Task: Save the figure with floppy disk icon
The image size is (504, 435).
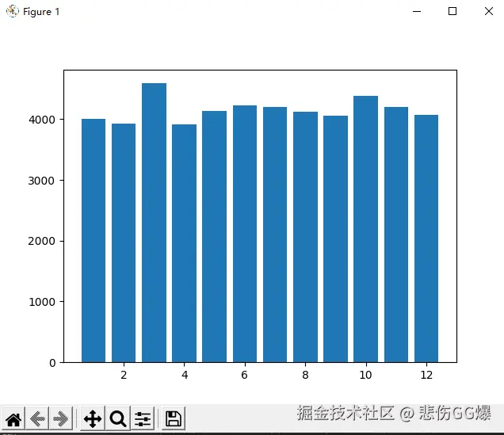Action: (x=174, y=418)
